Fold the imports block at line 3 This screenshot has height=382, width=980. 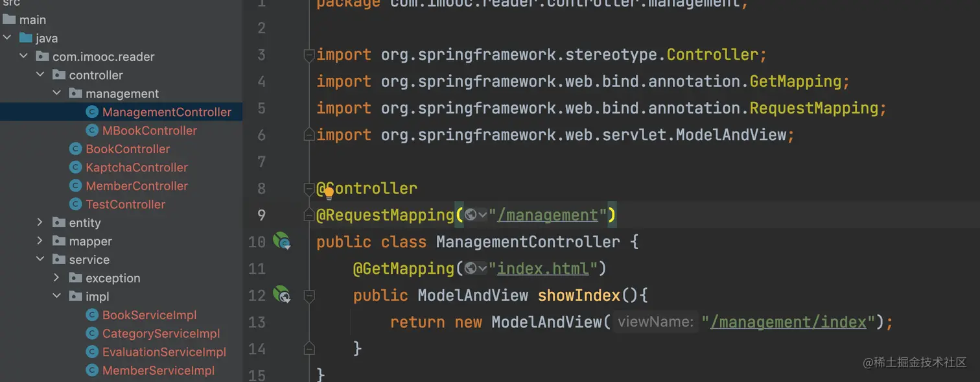(309, 56)
